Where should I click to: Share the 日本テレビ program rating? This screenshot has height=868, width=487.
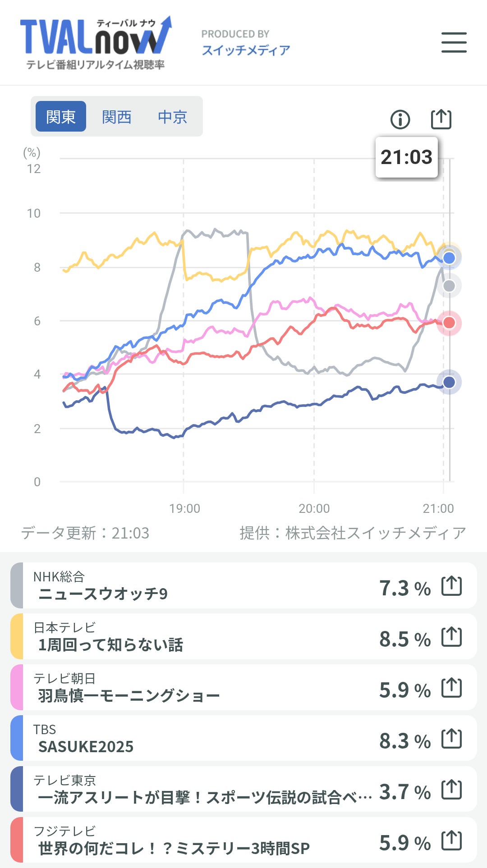point(451,637)
